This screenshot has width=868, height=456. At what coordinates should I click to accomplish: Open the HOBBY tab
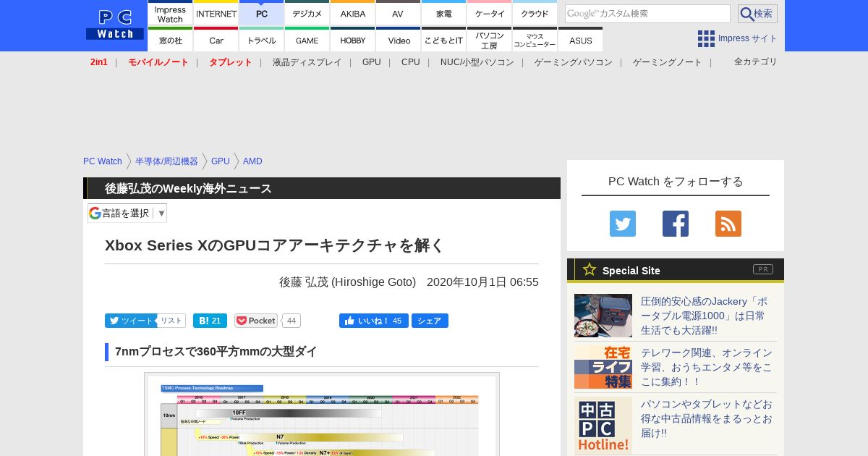pos(353,40)
